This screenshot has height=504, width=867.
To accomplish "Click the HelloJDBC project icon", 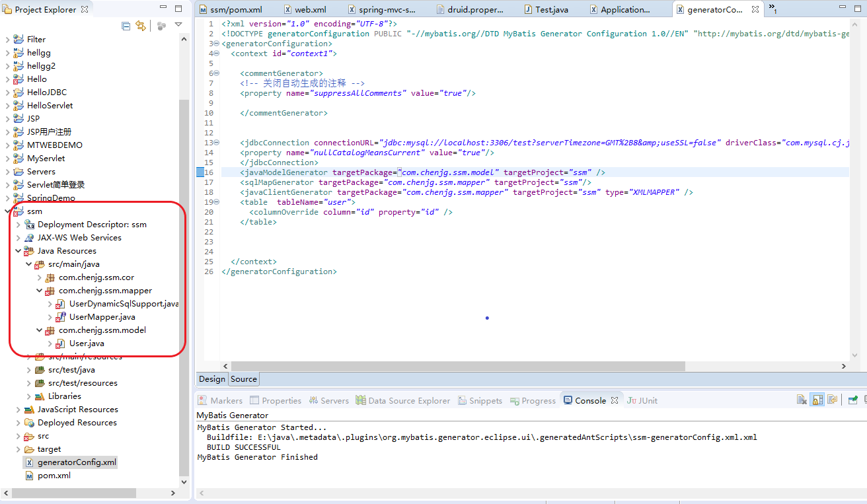I will 19,92.
